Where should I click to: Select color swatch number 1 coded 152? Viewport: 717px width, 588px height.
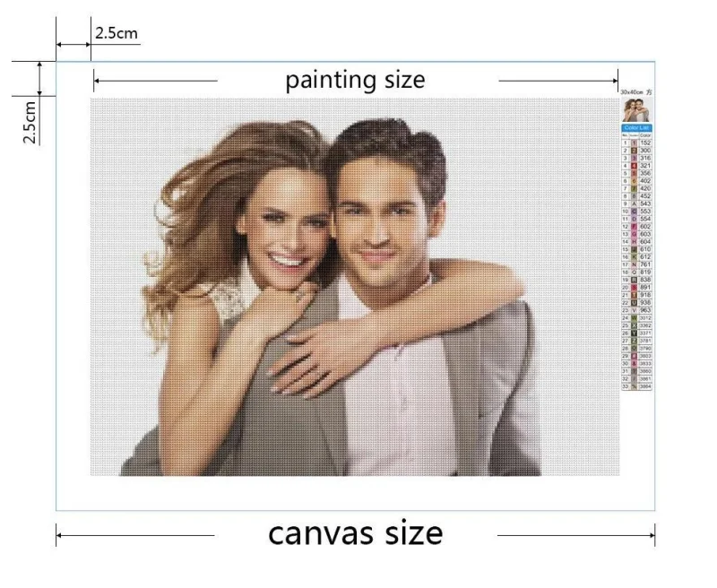coord(635,143)
